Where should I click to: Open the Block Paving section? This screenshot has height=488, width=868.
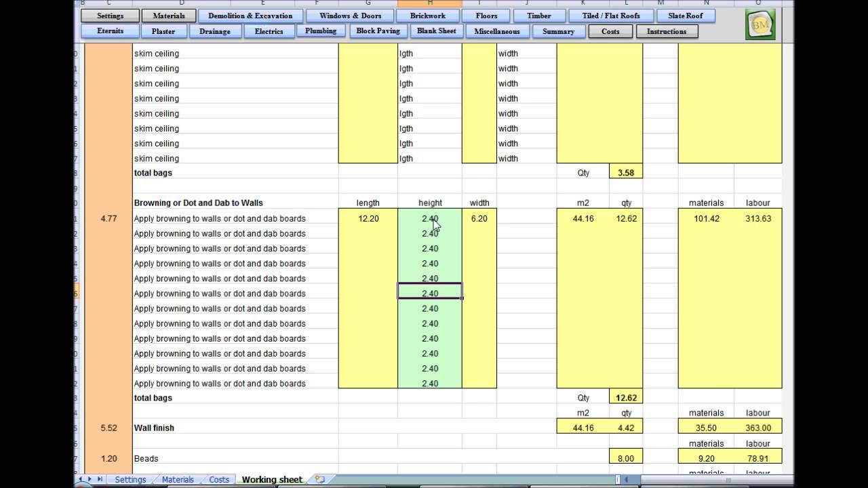point(378,31)
